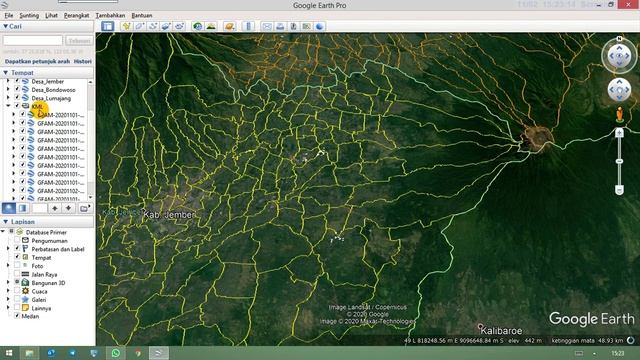The image size is (640, 360).
Task: Expand the Desa_Lumajang tree node
Action: (x=8, y=98)
